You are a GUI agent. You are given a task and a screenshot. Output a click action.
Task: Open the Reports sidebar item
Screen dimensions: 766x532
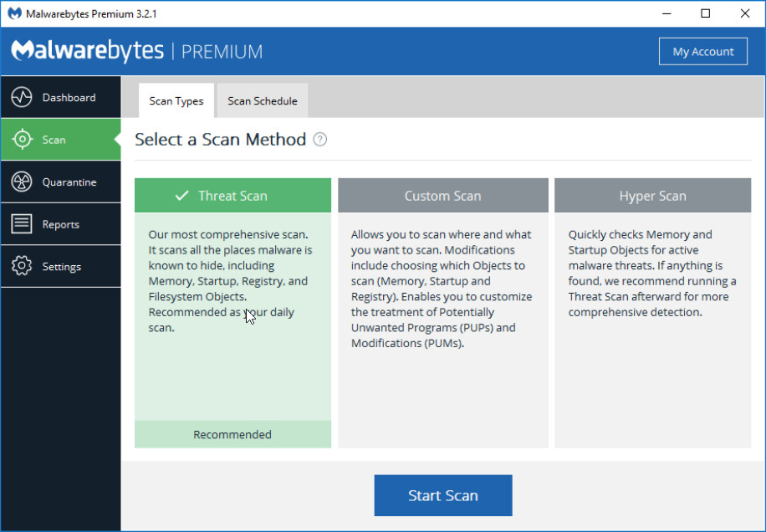[x=60, y=223]
